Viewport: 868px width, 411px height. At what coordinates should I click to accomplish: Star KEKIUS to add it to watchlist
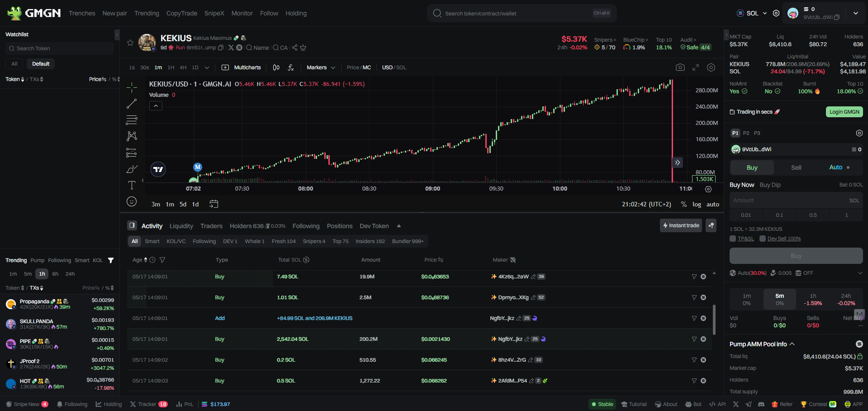(x=130, y=43)
